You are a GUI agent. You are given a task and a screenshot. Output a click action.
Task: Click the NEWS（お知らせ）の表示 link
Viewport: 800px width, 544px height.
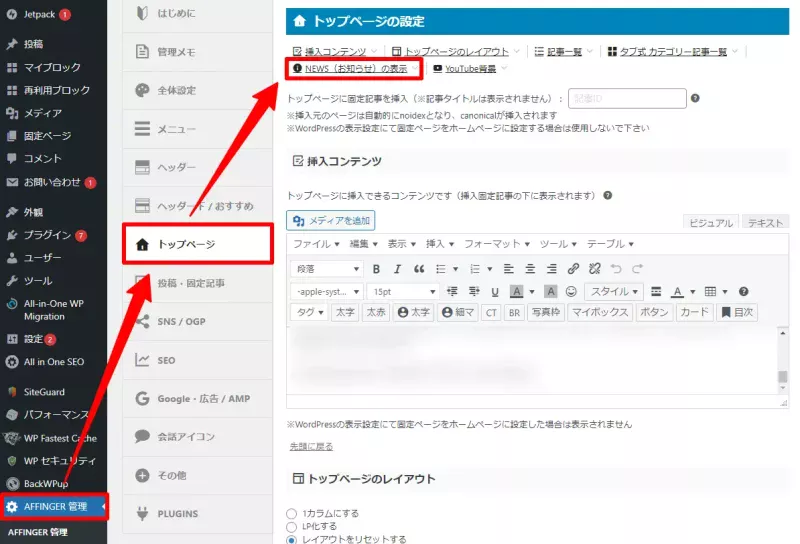[356, 68]
